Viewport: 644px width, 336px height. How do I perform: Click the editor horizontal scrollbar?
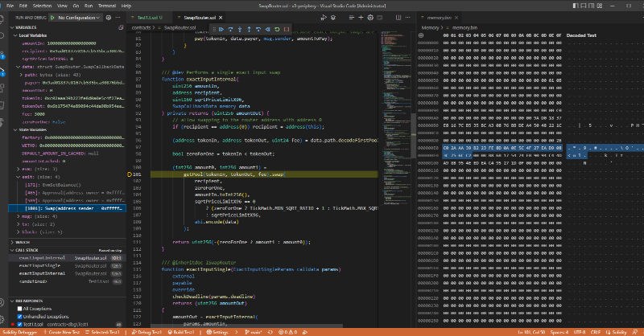click(246, 326)
